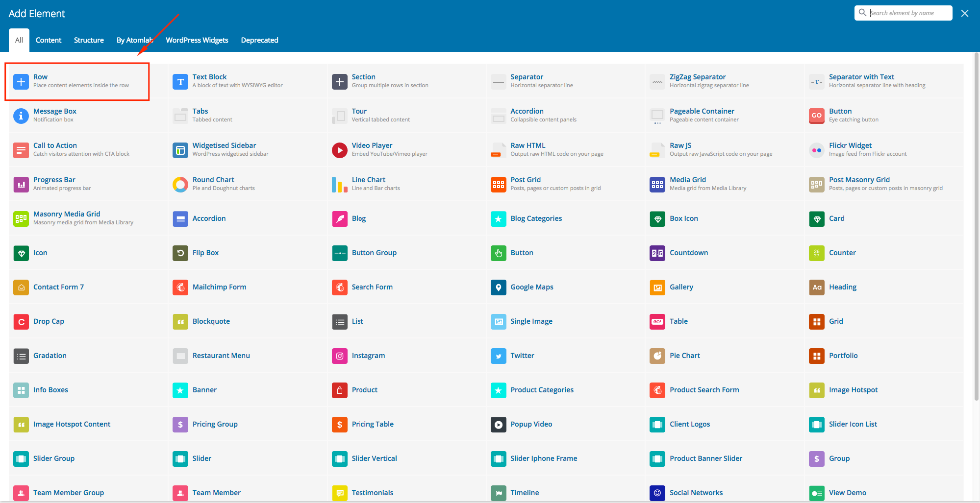Image resolution: width=980 pixels, height=503 pixels.
Task: Select the Info Boxes element
Action: pyautogui.click(x=88, y=390)
